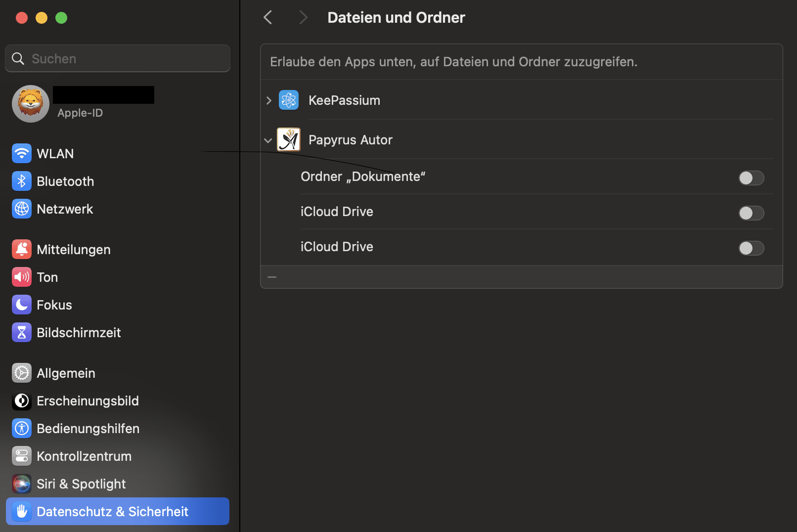797x532 pixels.
Task: Toggle the second iCloud Drive switch
Action: [751, 248]
